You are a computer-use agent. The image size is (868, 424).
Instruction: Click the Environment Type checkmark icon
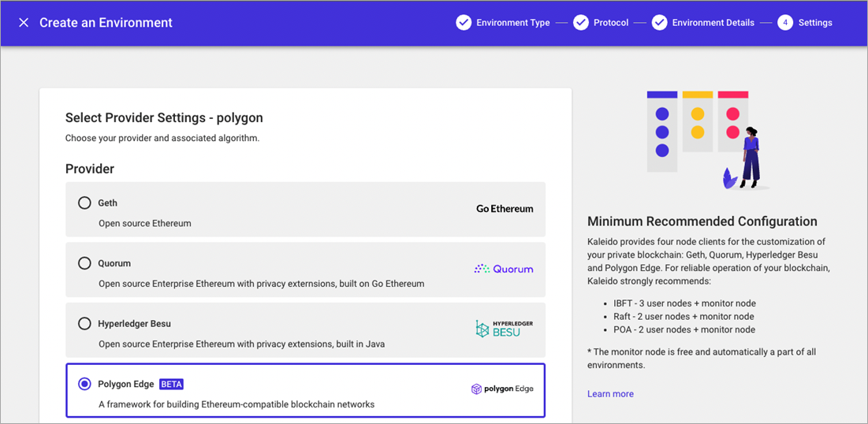coord(464,23)
